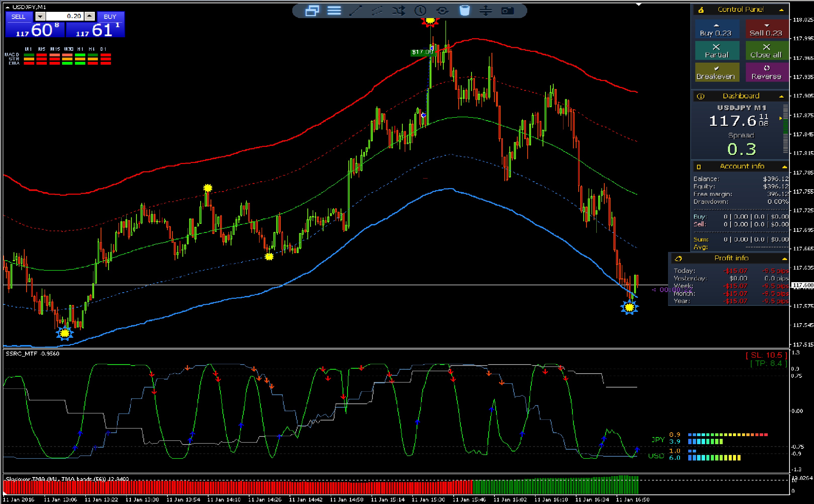Click the SL: 10.5 label in indicator window
Image resolution: width=814 pixels, height=504 pixels.
(766, 355)
